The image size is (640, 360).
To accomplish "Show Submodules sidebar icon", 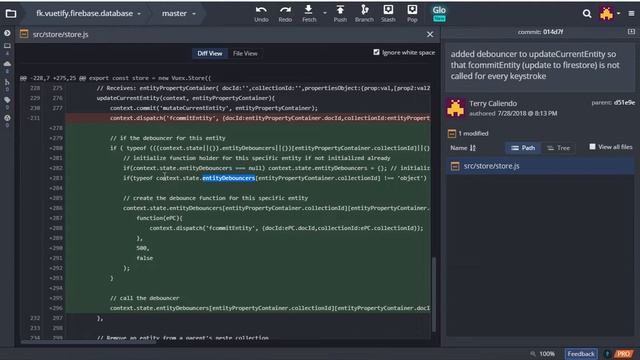I will coord(7,118).
